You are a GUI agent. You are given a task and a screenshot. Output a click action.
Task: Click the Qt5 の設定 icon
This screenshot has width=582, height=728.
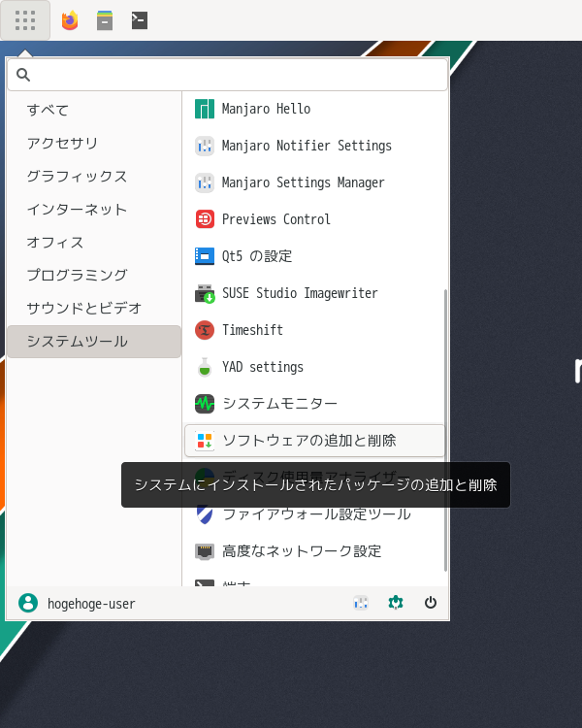(205, 256)
